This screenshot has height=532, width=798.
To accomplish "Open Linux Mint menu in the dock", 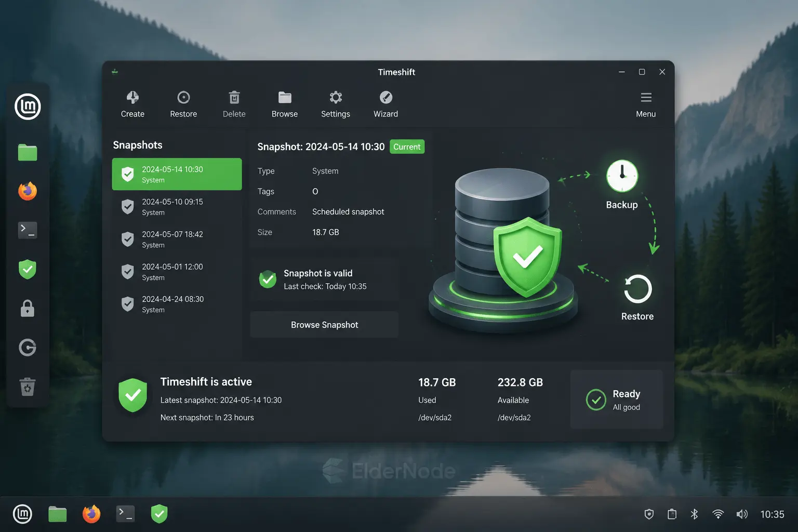I will tap(28, 107).
